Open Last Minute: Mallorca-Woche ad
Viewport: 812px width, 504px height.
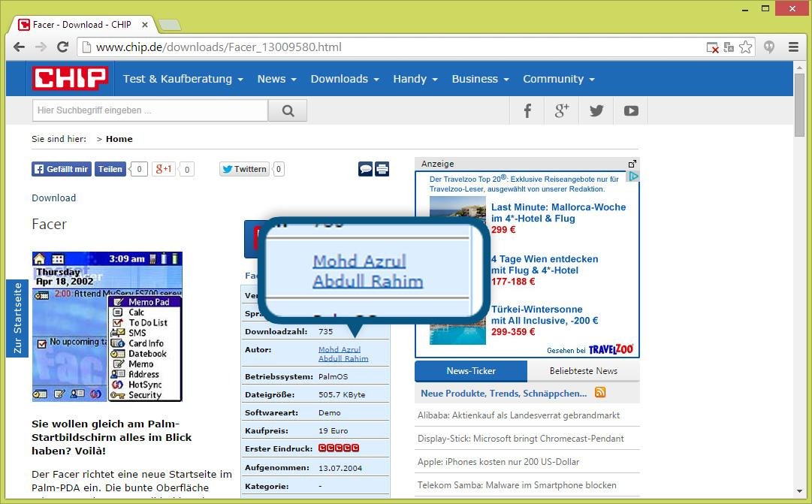[x=558, y=213]
